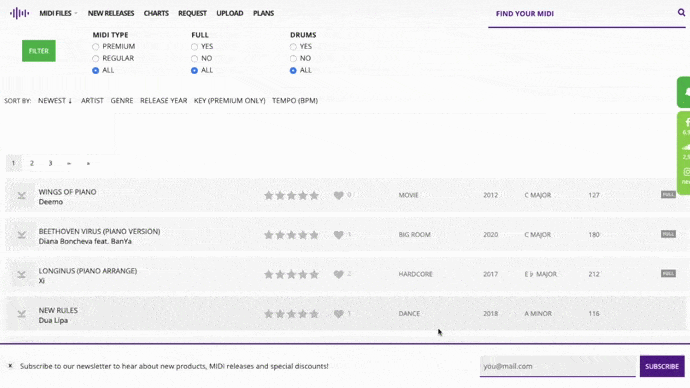Favorite the New Rules heart icon
The image size is (690, 388).
[338, 314]
